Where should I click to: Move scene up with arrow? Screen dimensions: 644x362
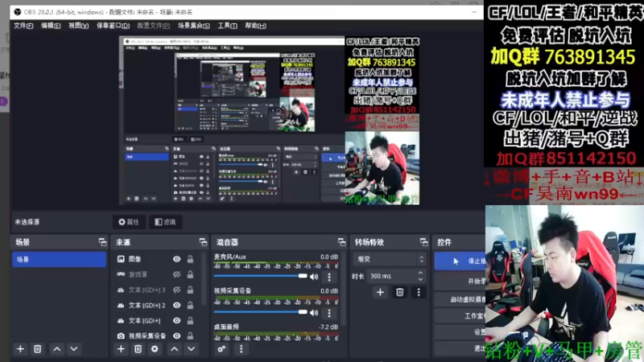(x=56, y=349)
